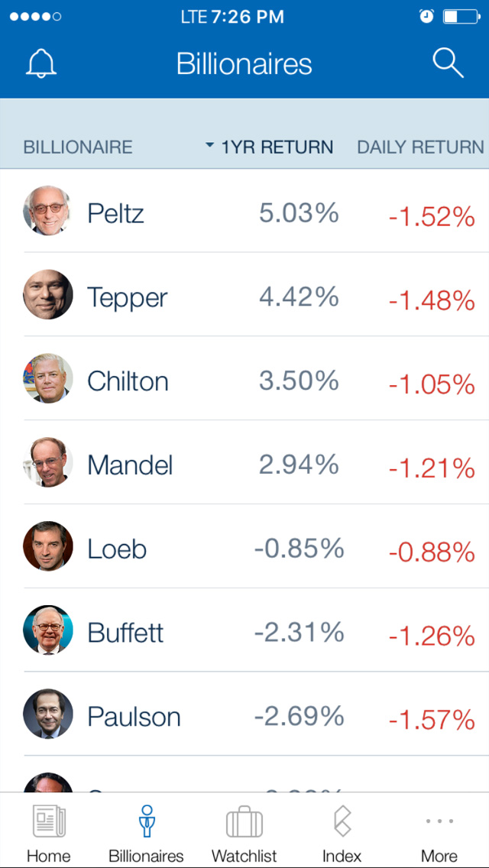Viewport: 489px width, 868px height.
Task: Select Buffett's -1.26% daily return
Action: pyautogui.click(x=432, y=635)
